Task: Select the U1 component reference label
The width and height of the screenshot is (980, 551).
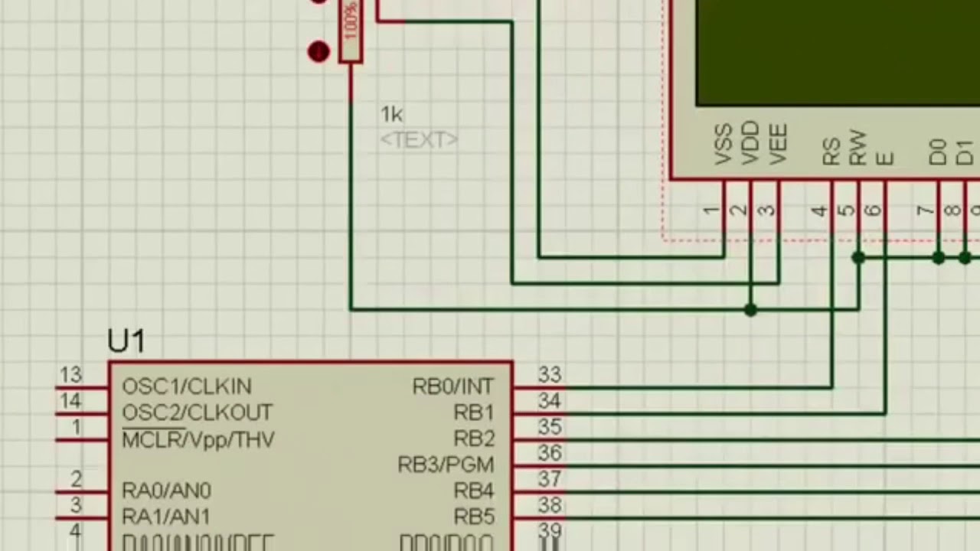Action: pos(126,341)
